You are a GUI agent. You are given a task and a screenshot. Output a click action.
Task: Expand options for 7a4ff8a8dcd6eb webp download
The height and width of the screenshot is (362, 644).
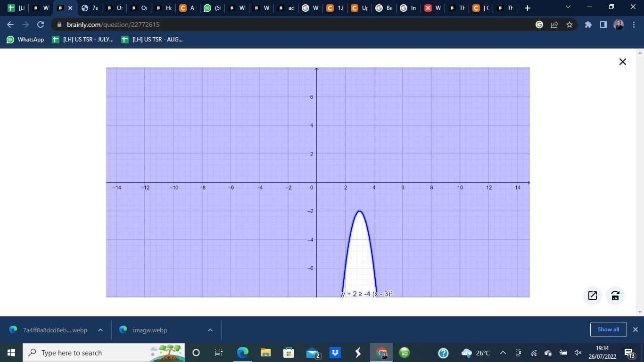point(100,330)
